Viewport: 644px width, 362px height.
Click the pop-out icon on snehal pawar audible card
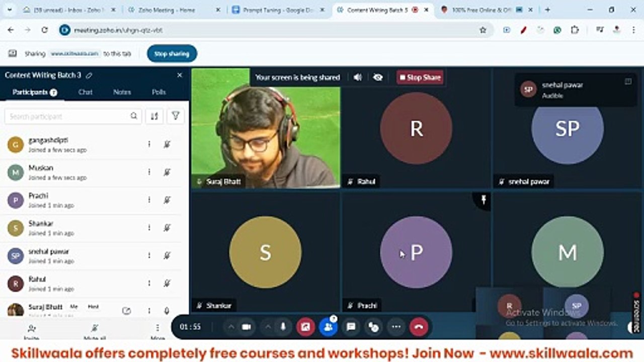[x=628, y=81]
